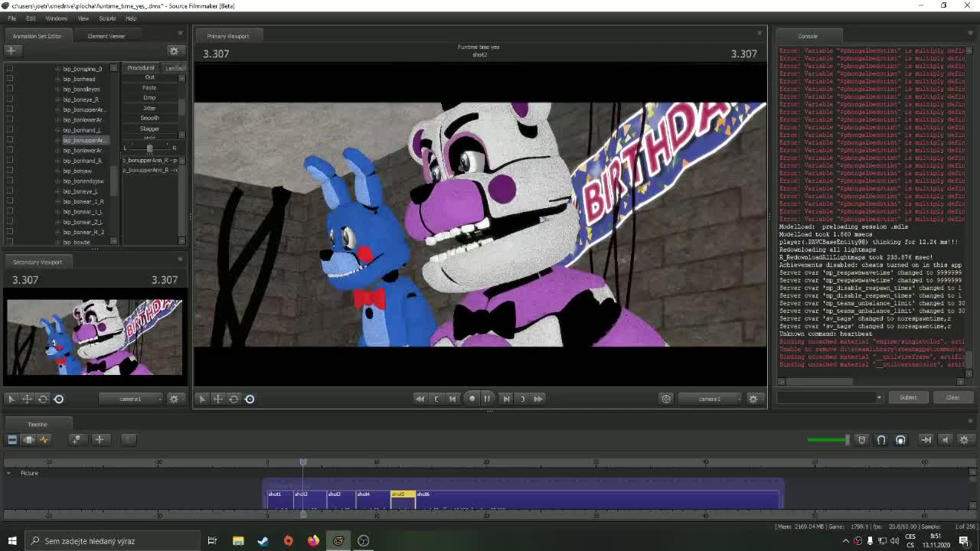Choose the secondary viewport move manipulator tool
The image size is (980, 551).
(27, 399)
